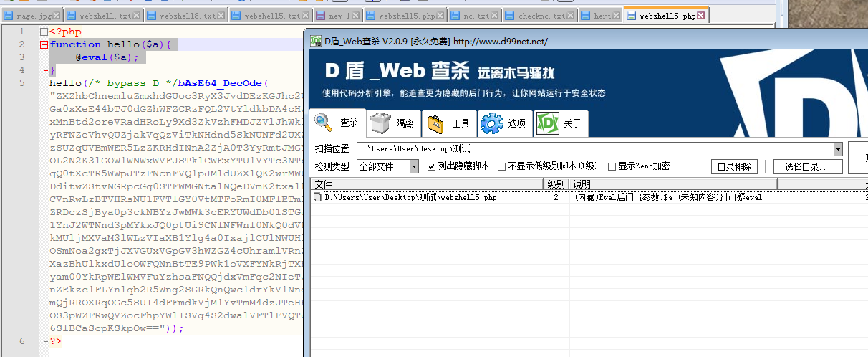The image size is (868, 357).
Task: Close the webshell5.txt editor tab
Action: (x=306, y=15)
